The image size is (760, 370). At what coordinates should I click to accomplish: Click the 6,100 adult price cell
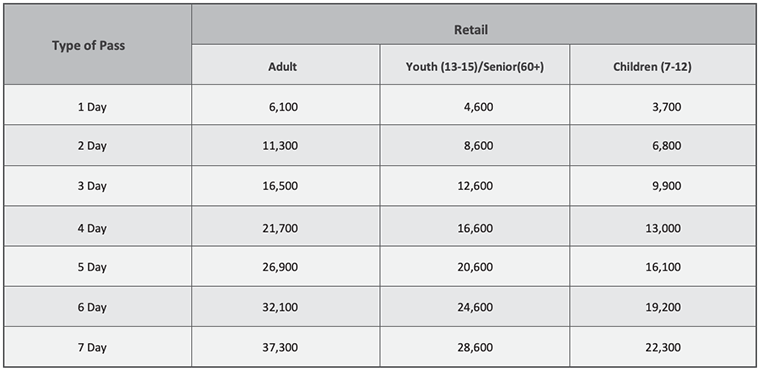[x=285, y=105]
